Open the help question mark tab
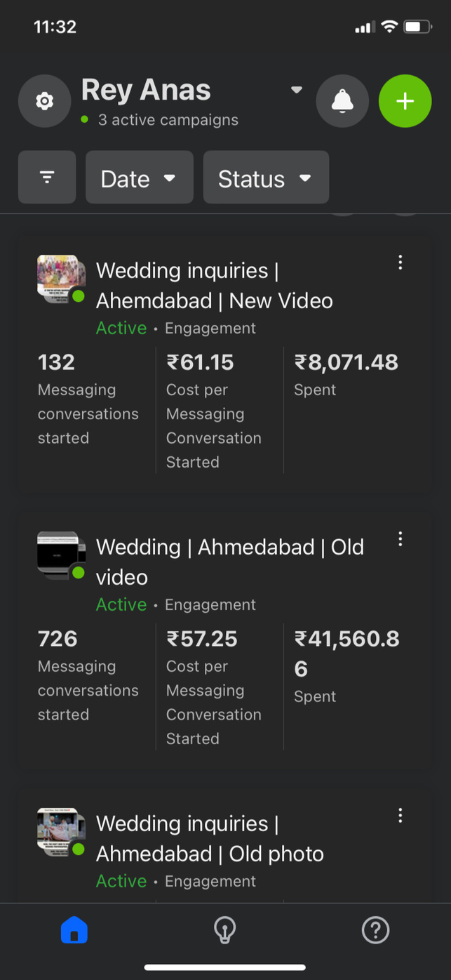 [x=375, y=931]
